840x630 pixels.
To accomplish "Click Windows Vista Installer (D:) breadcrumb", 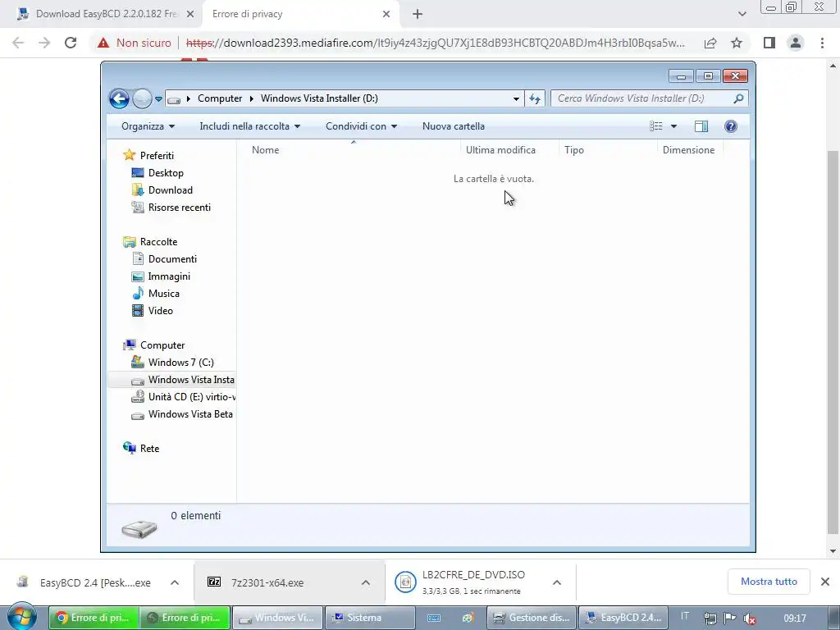I will coord(319,98).
